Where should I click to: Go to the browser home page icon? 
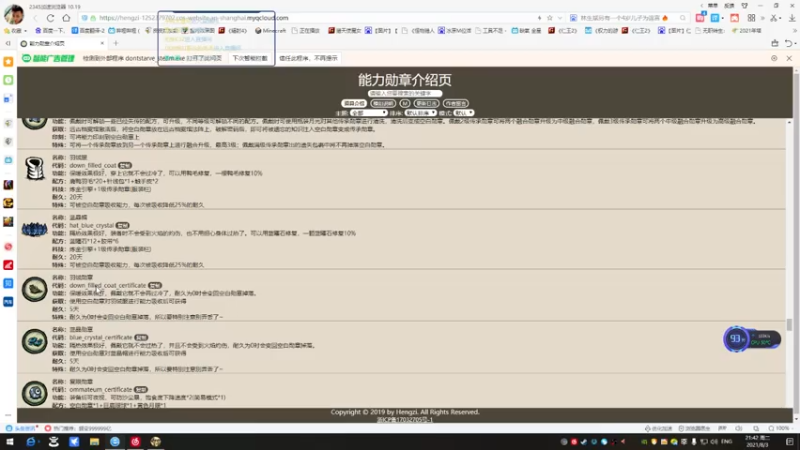click(66, 18)
